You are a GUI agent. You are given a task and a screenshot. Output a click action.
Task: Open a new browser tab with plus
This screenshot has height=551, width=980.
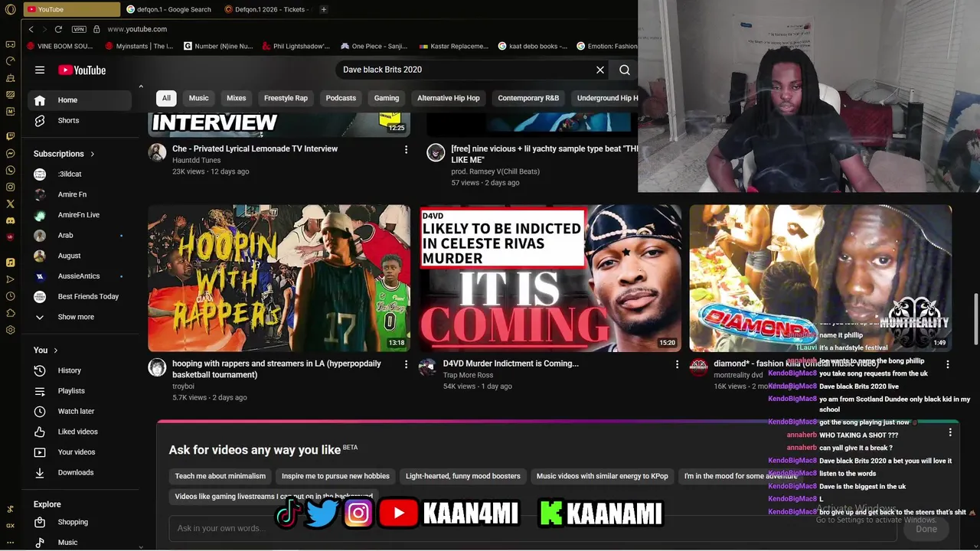pos(324,9)
